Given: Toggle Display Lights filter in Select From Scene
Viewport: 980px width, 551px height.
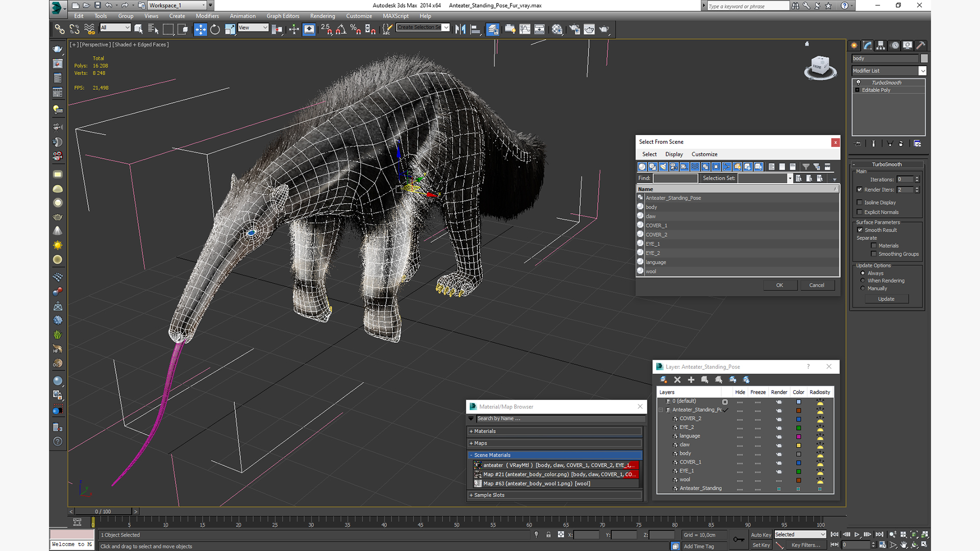Looking at the screenshot, I should [664, 167].
